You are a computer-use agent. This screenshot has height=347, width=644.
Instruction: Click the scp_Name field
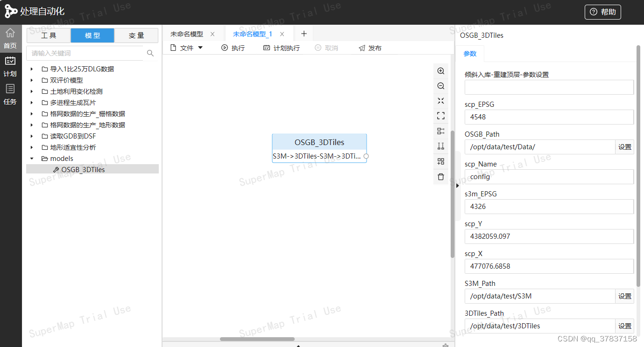tap(549, 177)
